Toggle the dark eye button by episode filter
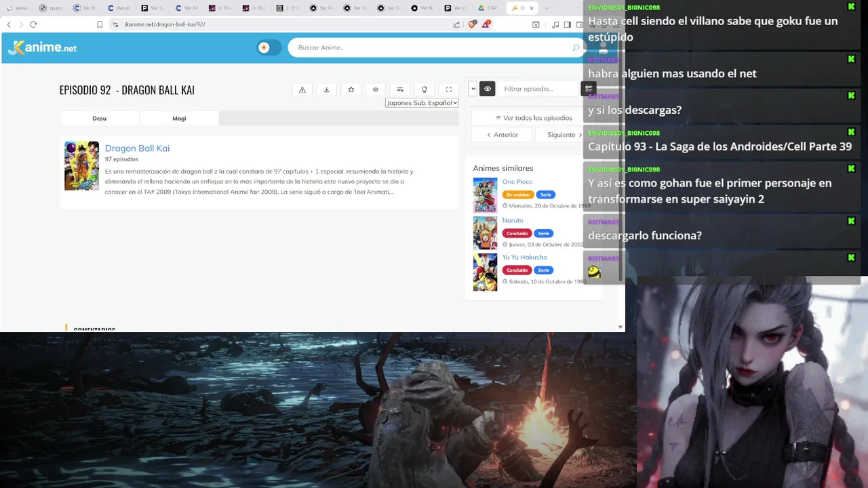 point(488,89)
